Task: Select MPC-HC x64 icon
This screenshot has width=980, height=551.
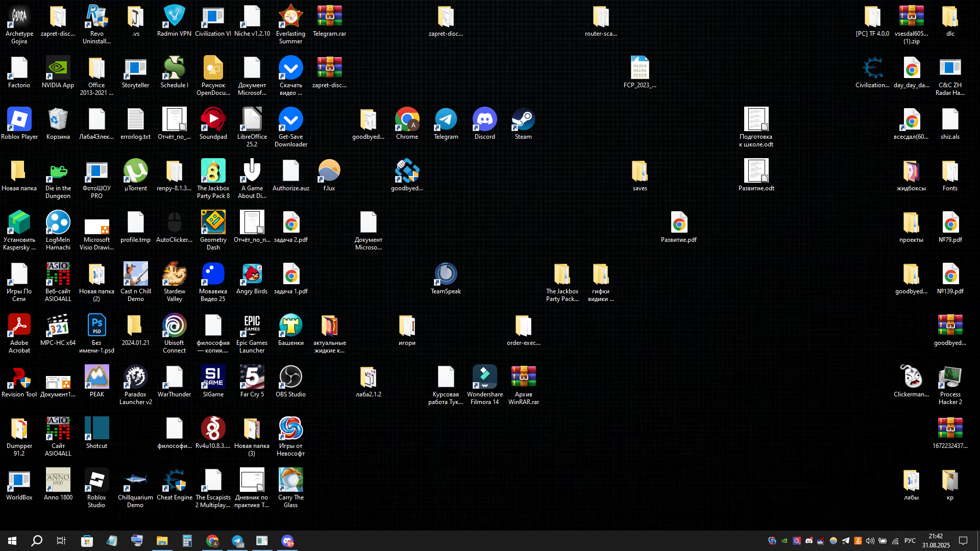Action: click(x=58, y=330)
